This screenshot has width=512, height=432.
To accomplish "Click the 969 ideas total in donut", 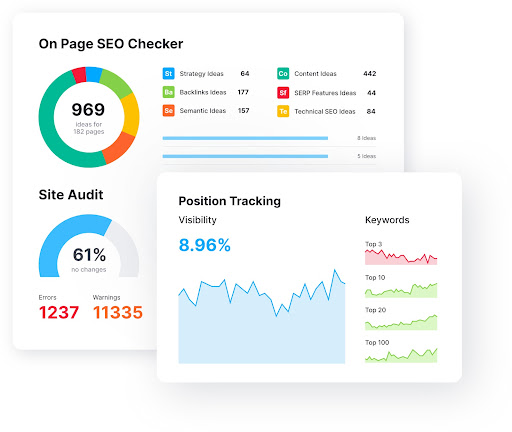I will tap(88, 110).
